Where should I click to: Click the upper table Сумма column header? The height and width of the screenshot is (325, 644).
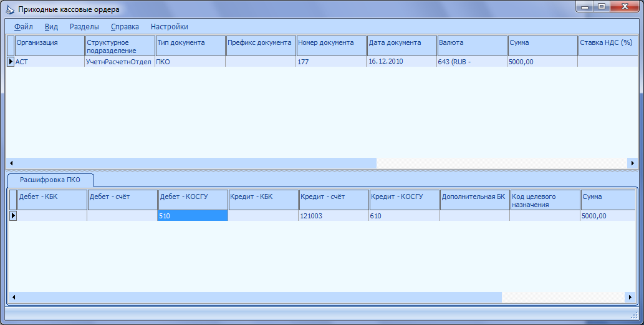point(543,46)
